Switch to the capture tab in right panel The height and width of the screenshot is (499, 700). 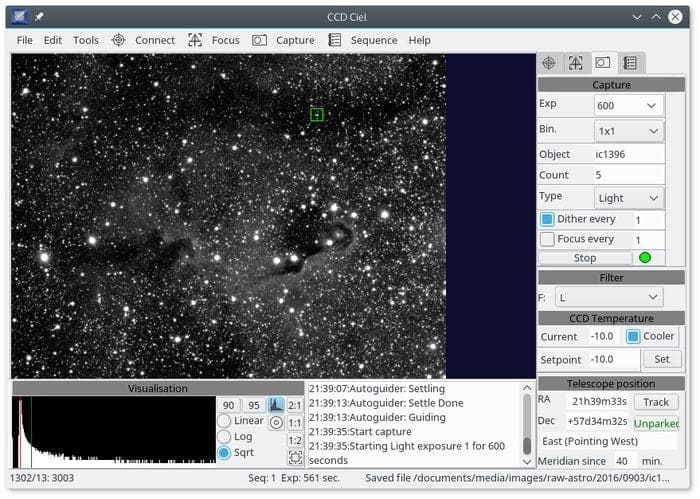point(603,63)
